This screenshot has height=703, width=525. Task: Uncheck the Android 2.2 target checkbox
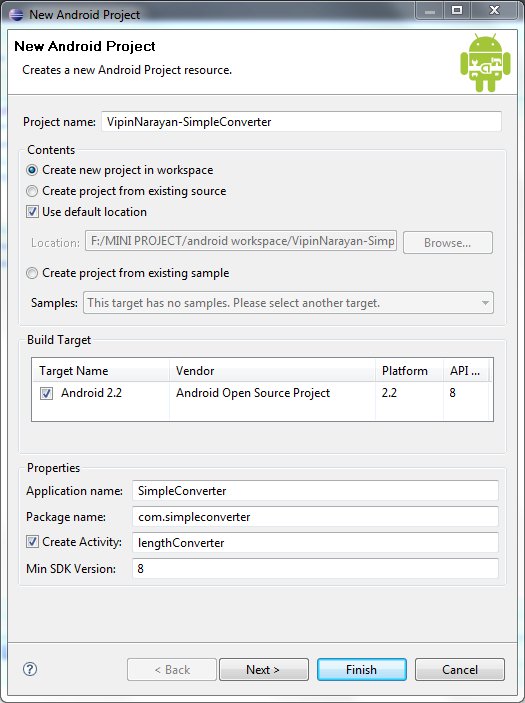click(x=46, y=394)
